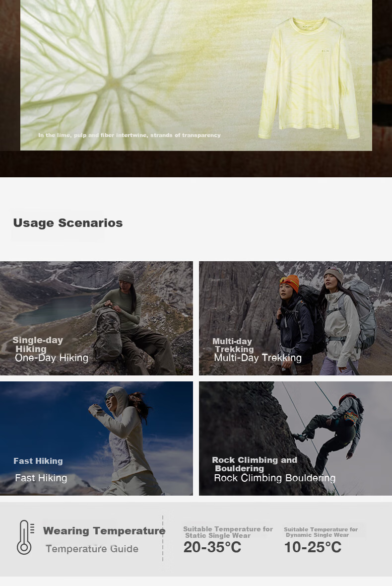Open the Rock Climbing Bouldering image

pyautogui.click(x=295, y=439)
